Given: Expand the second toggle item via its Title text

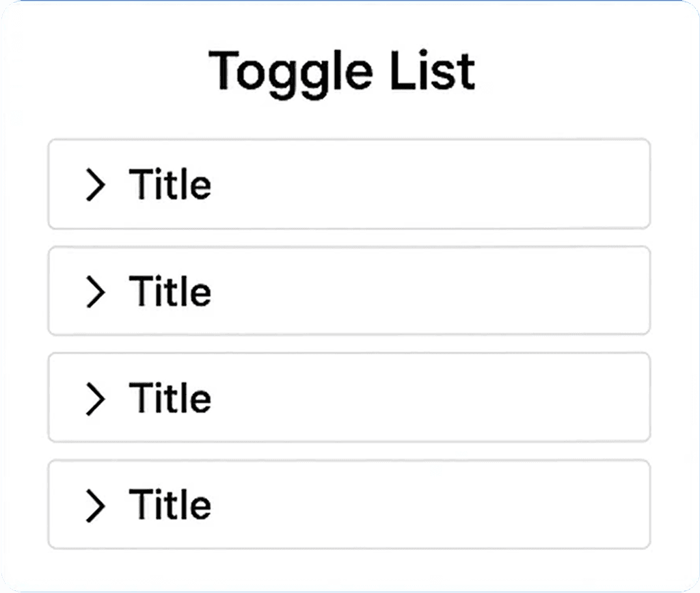Looking at the screenshot, I should 170,290.
